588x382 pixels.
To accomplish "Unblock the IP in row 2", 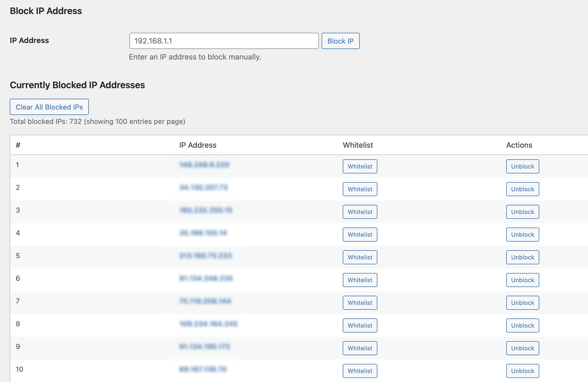I will [522, 189].
